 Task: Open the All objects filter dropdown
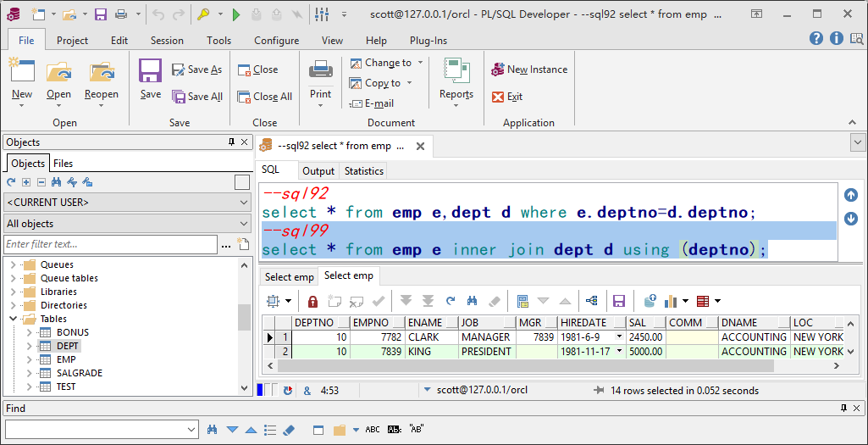pos(245,224)
